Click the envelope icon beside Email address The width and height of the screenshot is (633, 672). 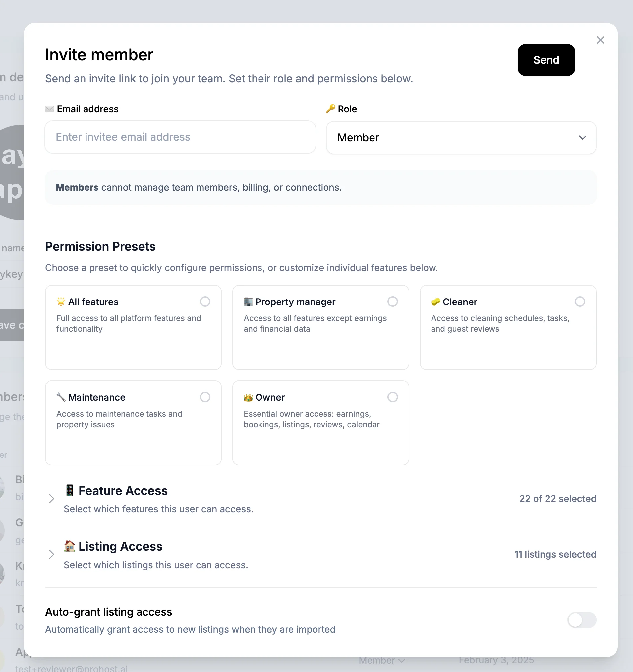50,109
